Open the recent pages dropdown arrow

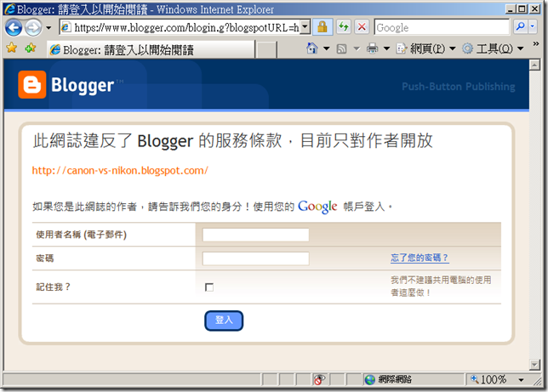pos(49,27)
